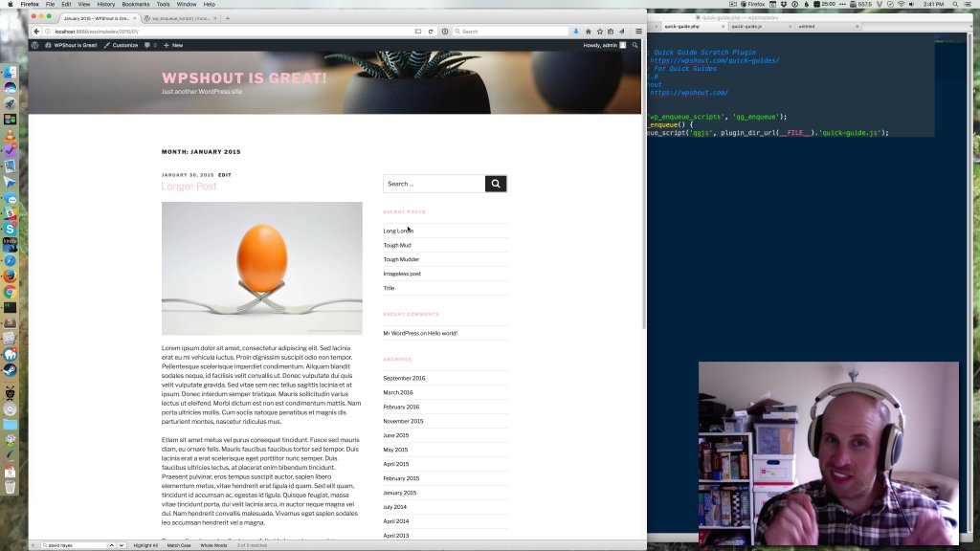Image resolution: width=980 pixels, height=551 pixels.
Task: Toggle Match Case in find bar
Action: pyautogui.click(x=179, y=545)
